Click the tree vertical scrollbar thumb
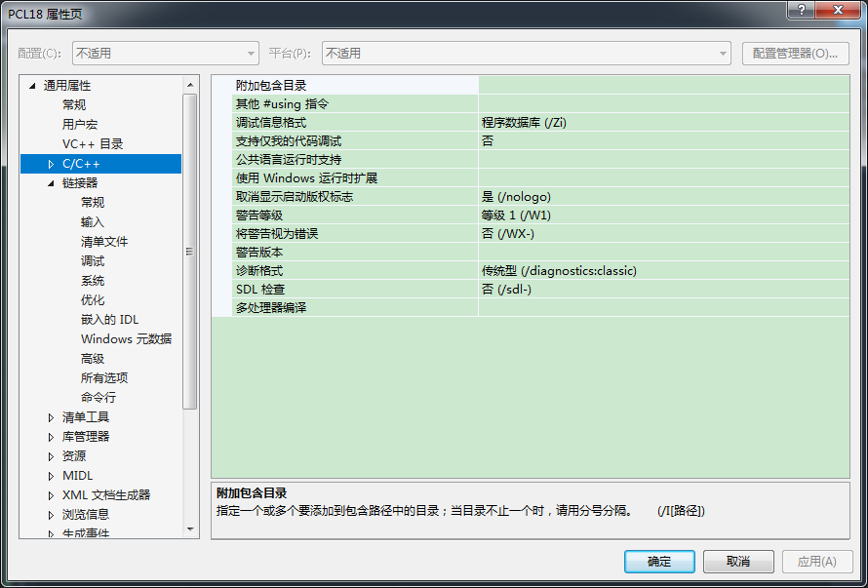This screenshot has width=868, height=588. point(190,252)
